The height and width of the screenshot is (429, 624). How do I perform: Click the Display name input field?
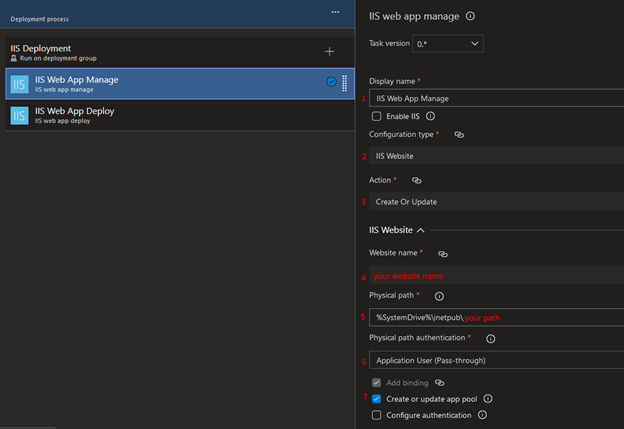496,98
